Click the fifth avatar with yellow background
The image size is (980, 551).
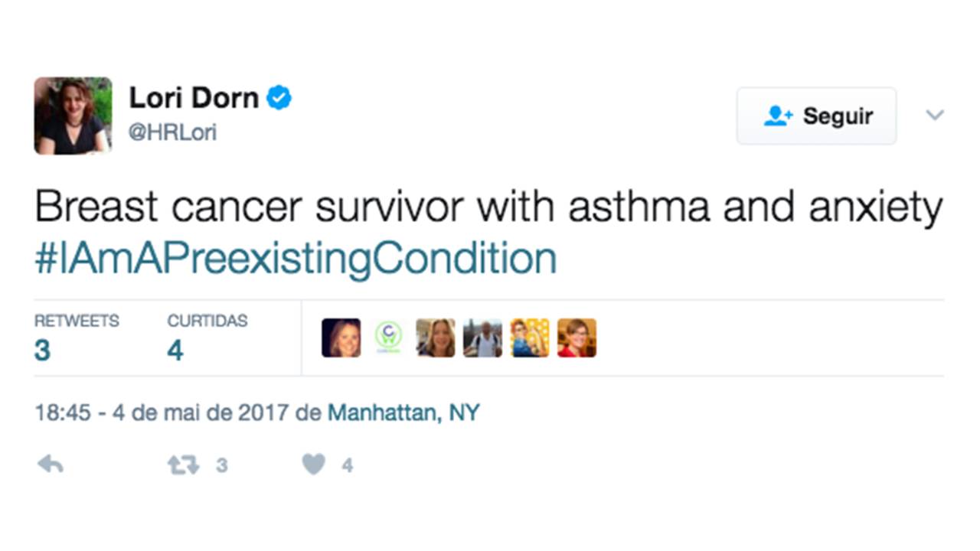coord(530,338)
